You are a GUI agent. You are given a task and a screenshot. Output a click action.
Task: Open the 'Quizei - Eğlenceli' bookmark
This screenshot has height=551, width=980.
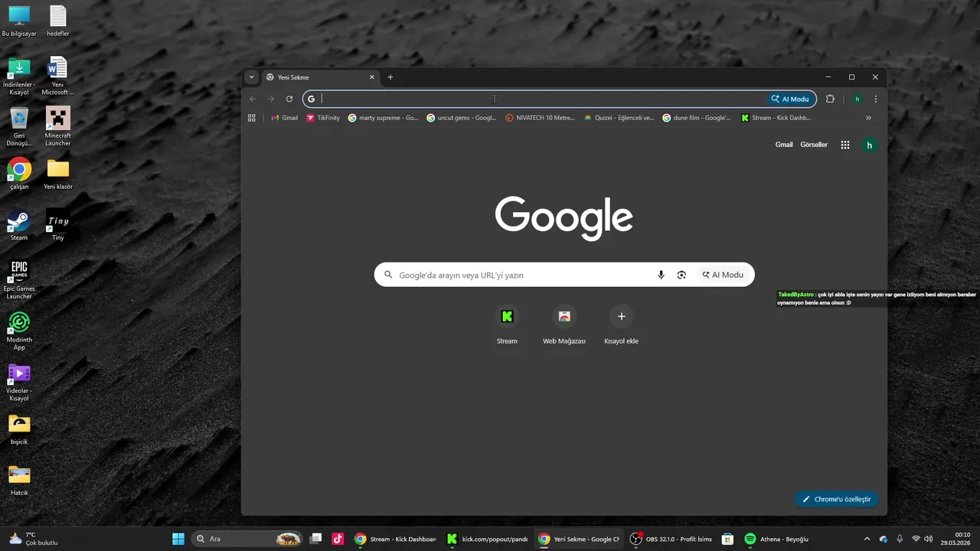pos(619,118)
